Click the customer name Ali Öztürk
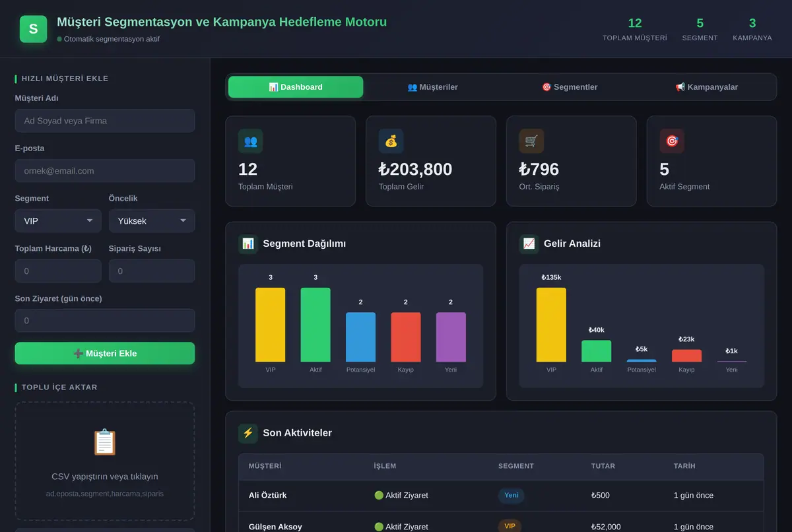The width and height of the screenshot is (792, 532). [267, 495]
